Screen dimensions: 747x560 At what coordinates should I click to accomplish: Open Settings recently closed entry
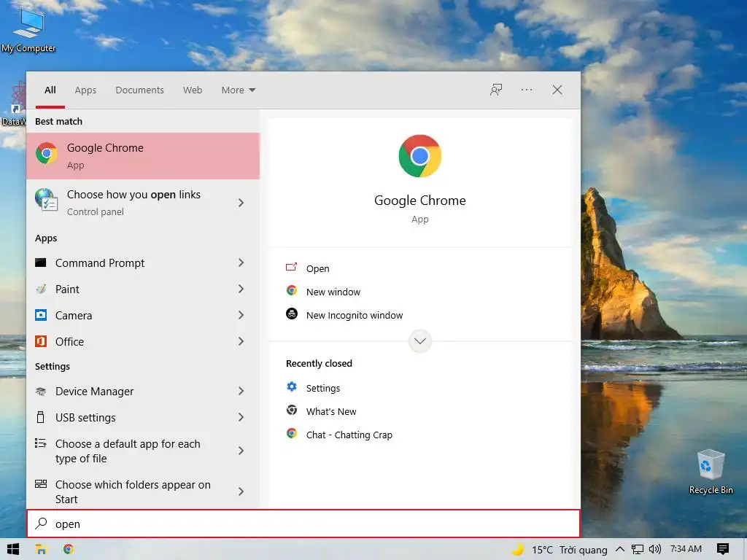pos(323,388)
